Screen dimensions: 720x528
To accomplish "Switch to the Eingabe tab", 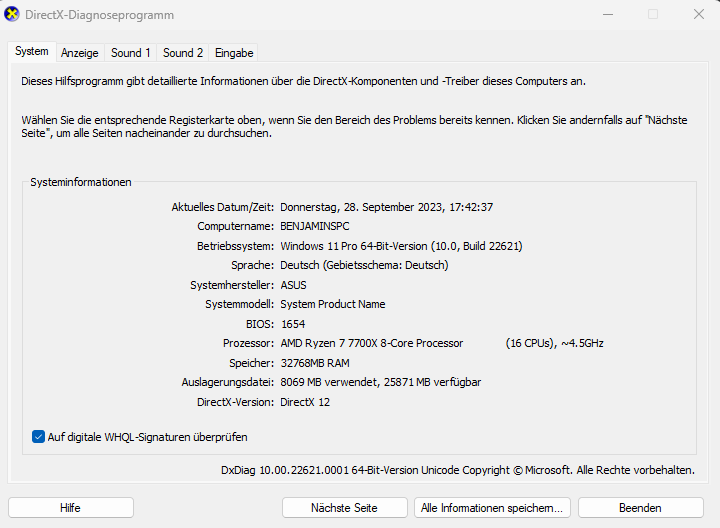I will [x=234, y=53].
